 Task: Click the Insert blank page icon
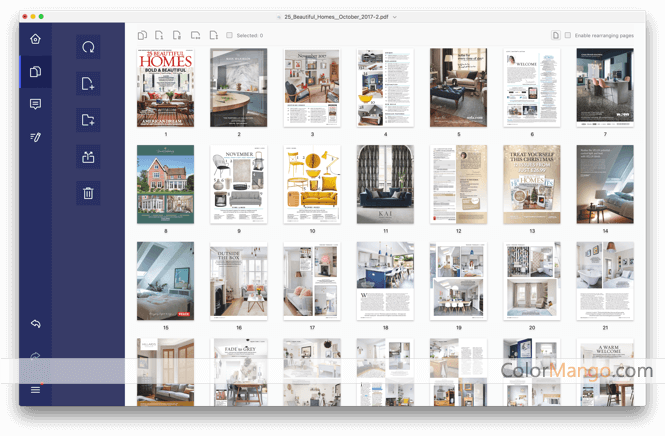point(88,84)
